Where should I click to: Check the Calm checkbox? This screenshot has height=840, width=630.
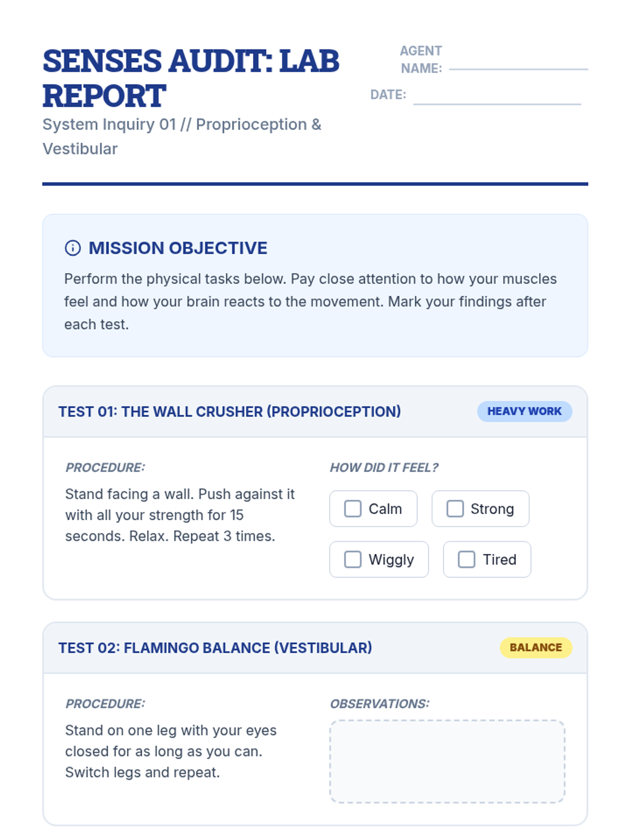click(x=352, y=508)
